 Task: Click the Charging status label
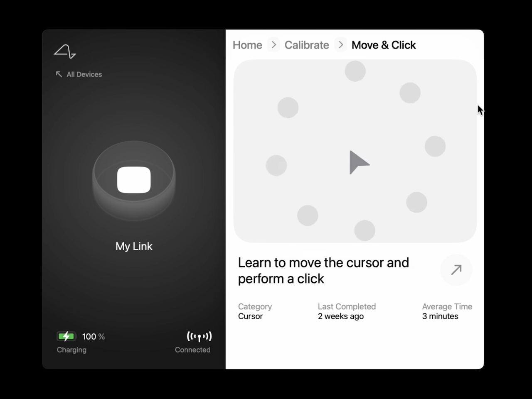point(71,350)
